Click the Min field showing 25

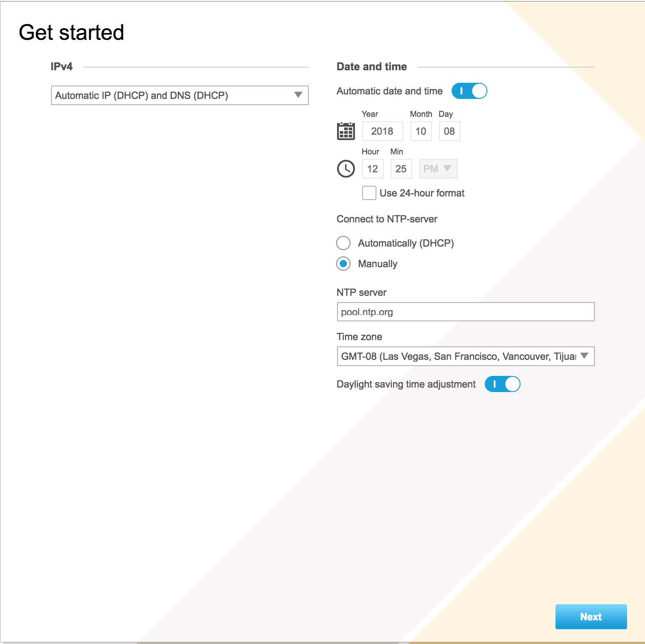click(x=401, y=169)
